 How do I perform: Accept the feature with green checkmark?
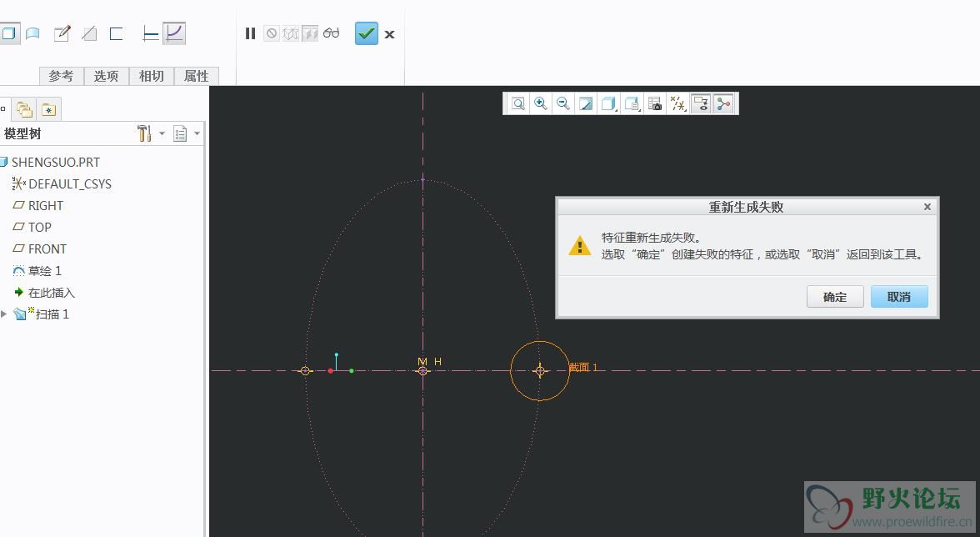[367, 33]
